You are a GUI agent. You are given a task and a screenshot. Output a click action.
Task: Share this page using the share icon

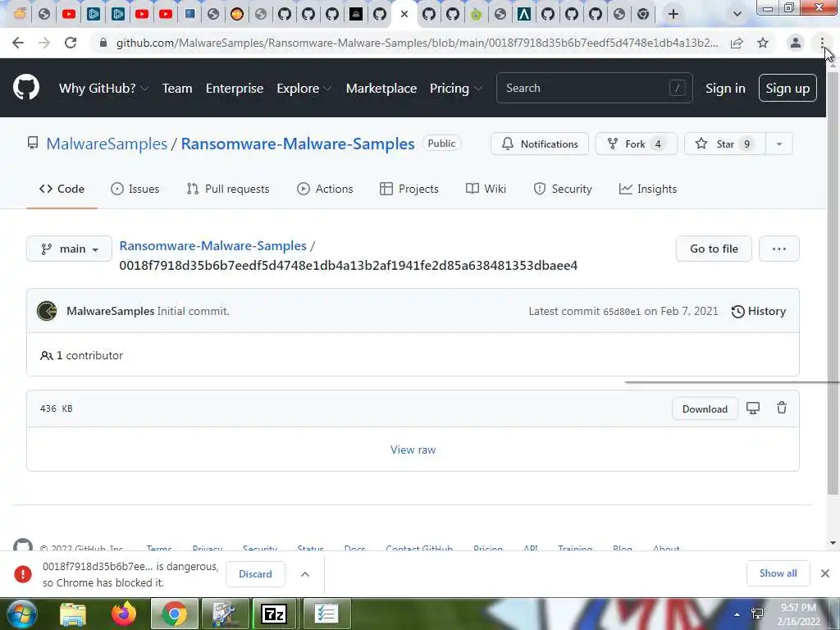tap(737, 43)
